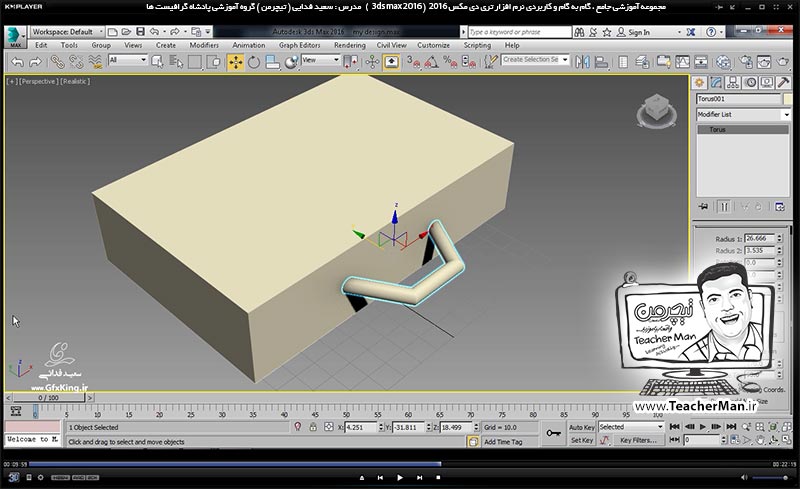Open the selection filter All dropdown
Image resolution: width=800 pixels, height=489 pixels.
point(128,60)
